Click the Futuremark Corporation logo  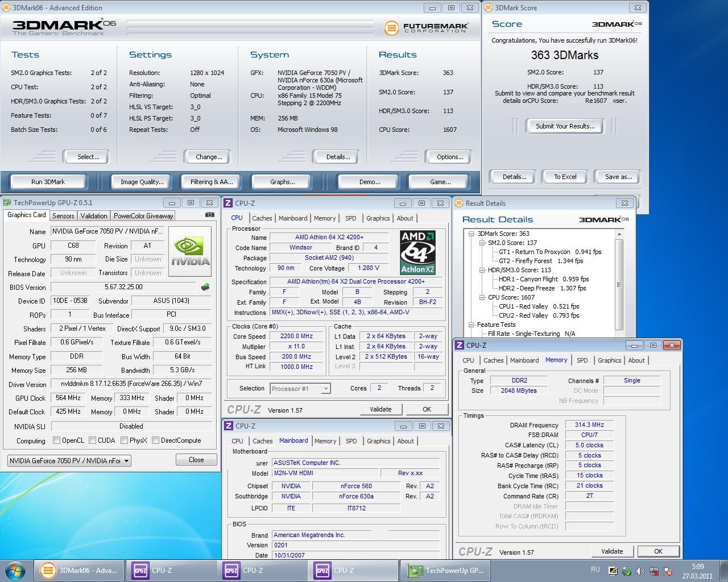click(427, 27)
